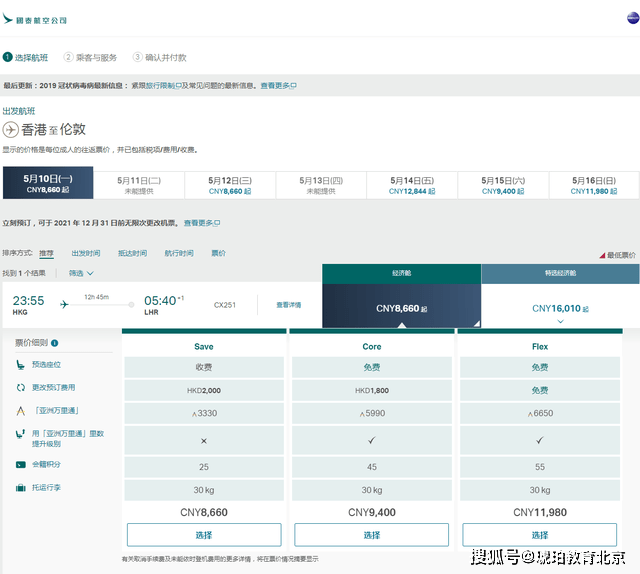Click the upgrade with Asia Miles seat icon
This screenshot has width=640, height=574.
click(21, 434)
